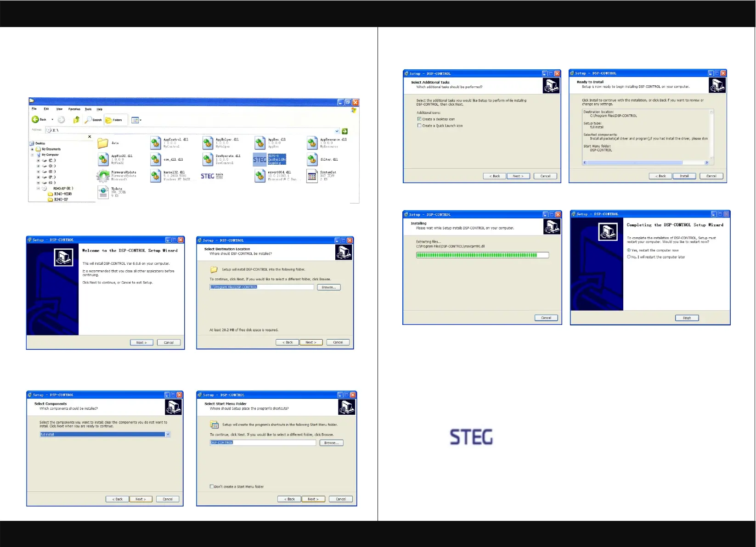The height and width of the screenshot is (547, 756).
Task: Select the FirmwareUpdate gear icon
Action: tap(103, 176)
